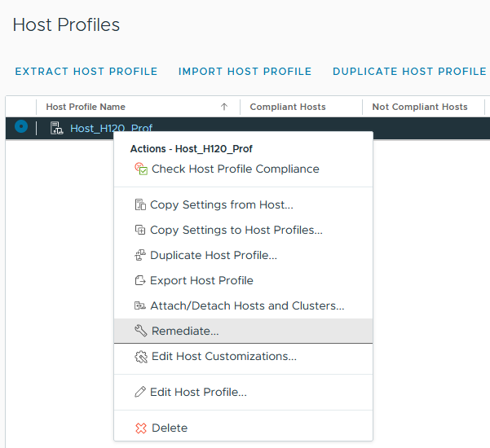Sort by Not Compliant Hosts column header

(x=420, y=107)
